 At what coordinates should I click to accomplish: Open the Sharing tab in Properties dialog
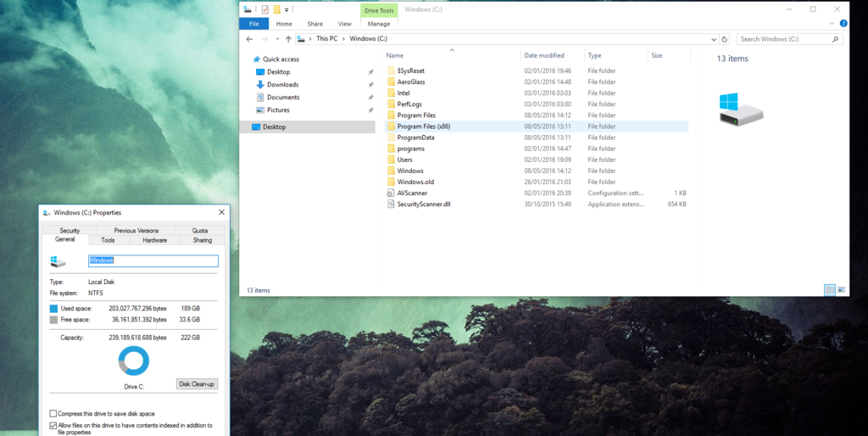(203, 240)
